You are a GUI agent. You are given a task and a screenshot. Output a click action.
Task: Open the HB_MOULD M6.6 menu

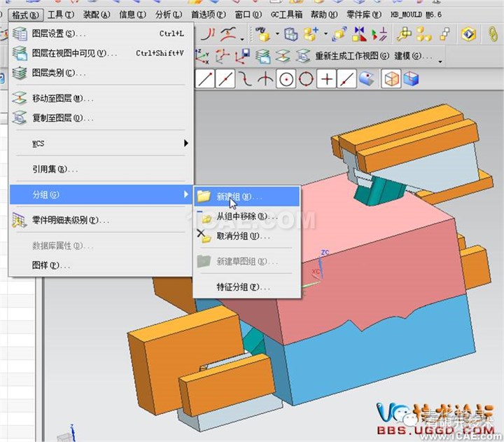click(416, 15)
